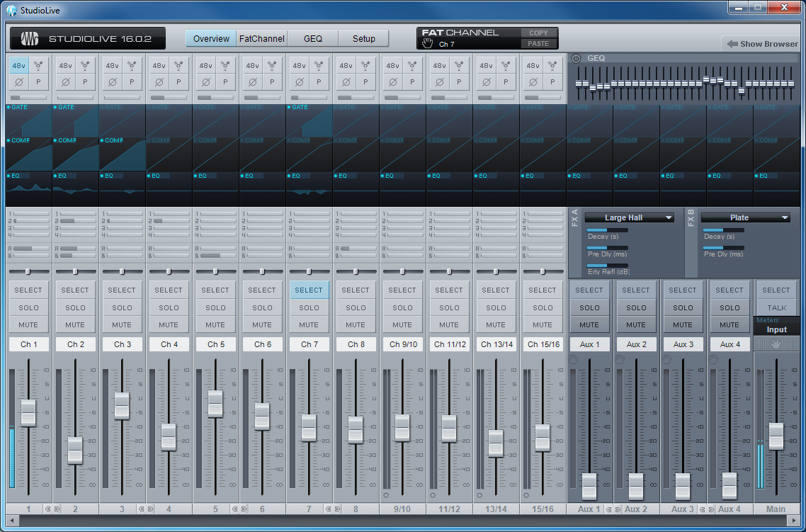Link channels 5 and 6 as stereo

[x=239, y=509]
